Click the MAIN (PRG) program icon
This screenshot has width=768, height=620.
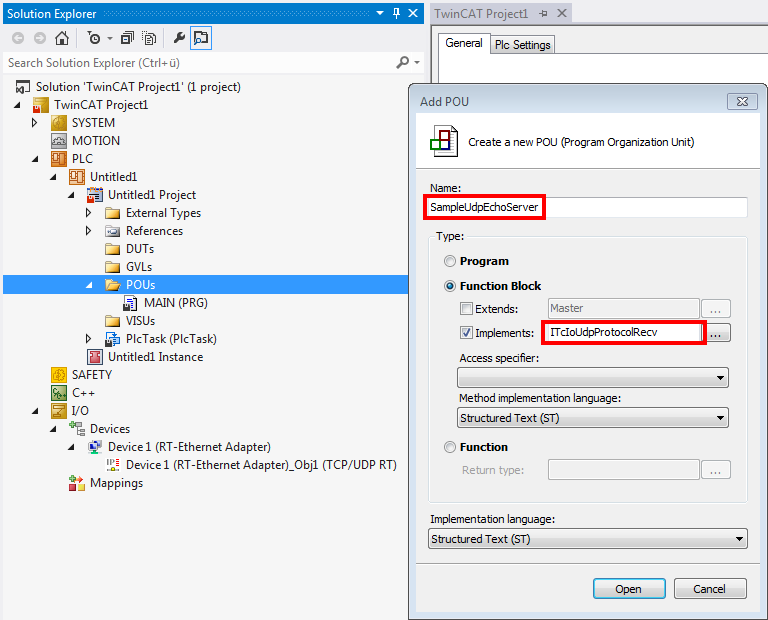130,303
